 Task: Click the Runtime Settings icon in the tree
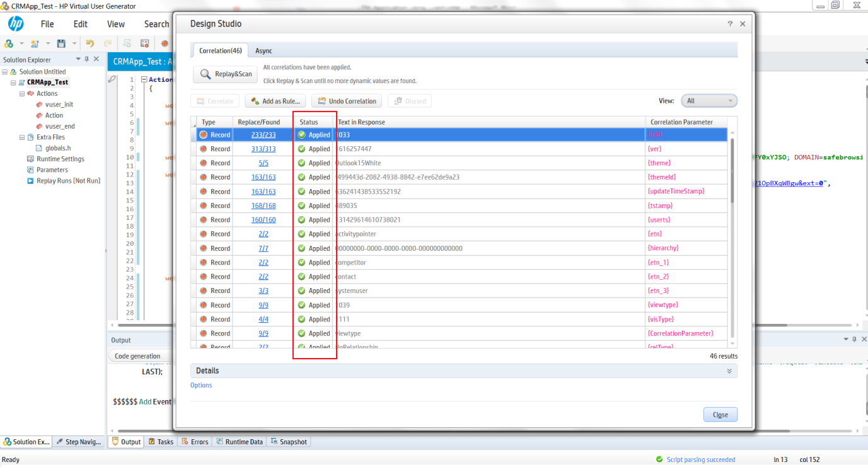point(30,159)
